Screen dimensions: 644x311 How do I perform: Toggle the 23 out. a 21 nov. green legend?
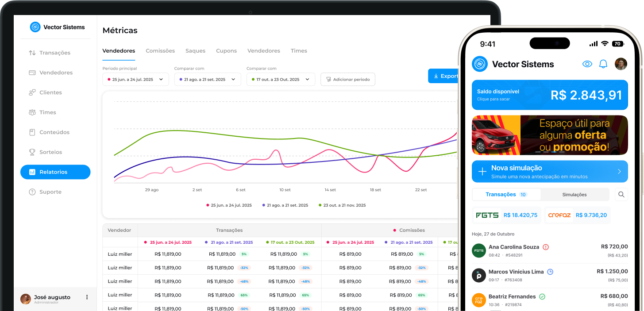[342, 205]
